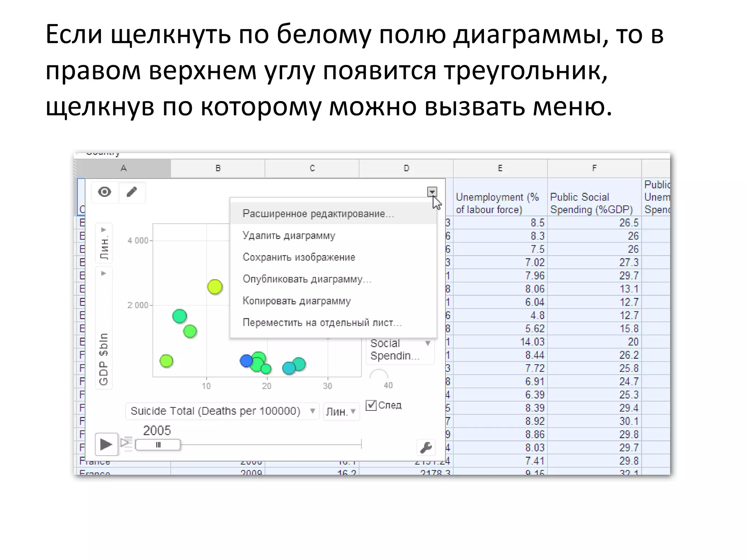Click cell with value 7.41
This screenshot has height=560, width=747.
[x=500, y=461]
